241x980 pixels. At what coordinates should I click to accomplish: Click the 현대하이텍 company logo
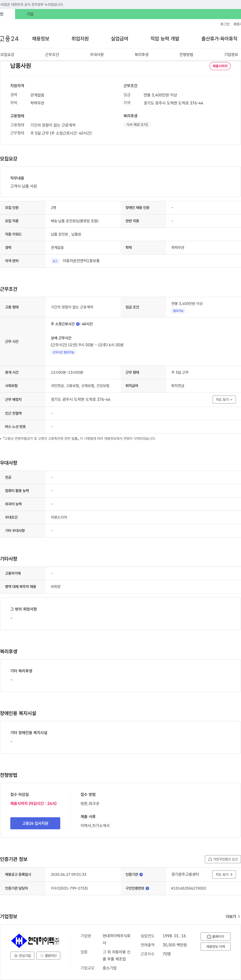coord(35,940)
